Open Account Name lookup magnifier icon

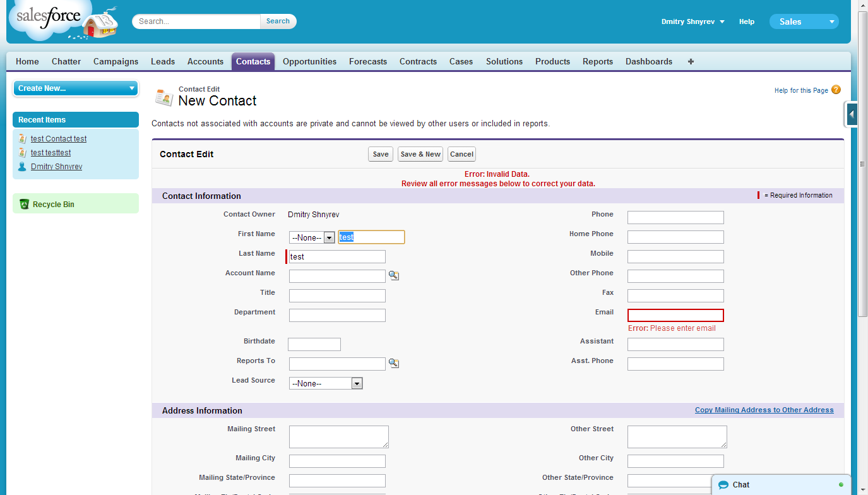coord(393,276)
